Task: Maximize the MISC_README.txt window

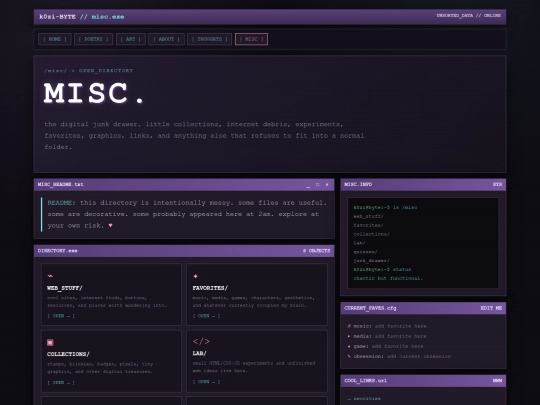Action: 318,185
